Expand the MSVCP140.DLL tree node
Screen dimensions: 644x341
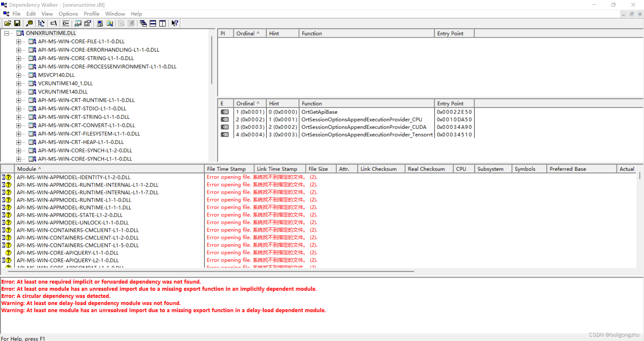click(19, 75)
